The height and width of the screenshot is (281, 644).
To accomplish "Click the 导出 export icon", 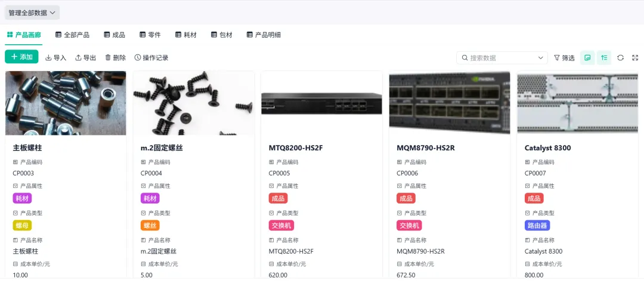I will pyautogui.click(x=79, y=58).
